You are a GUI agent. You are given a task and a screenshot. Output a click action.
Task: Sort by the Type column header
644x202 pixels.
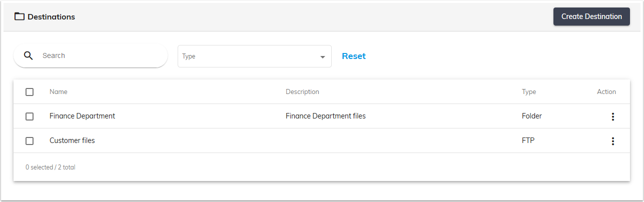528,92
